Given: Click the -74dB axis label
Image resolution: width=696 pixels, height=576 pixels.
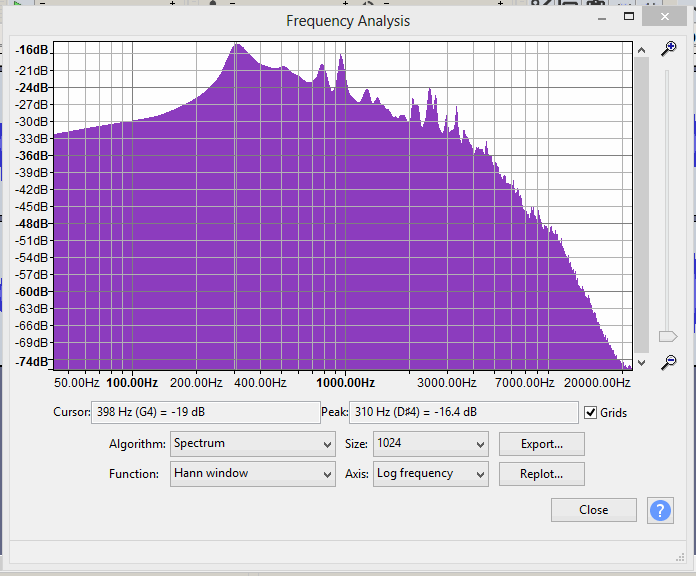Looking at the screenshot, I should 32,362.
